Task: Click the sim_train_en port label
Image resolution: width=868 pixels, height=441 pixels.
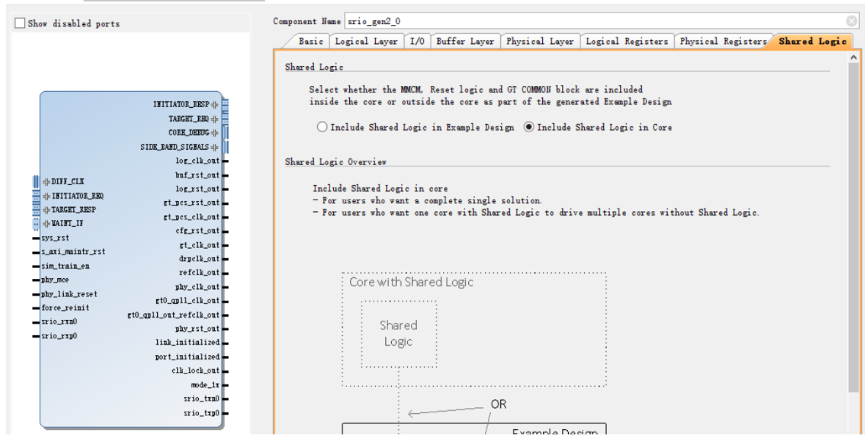Action: pos(65,266)
